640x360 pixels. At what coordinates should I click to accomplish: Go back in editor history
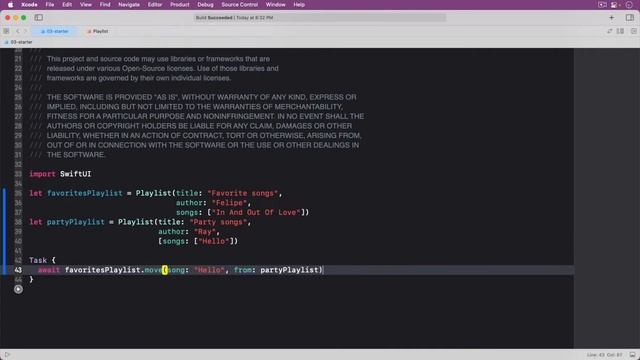18,31
